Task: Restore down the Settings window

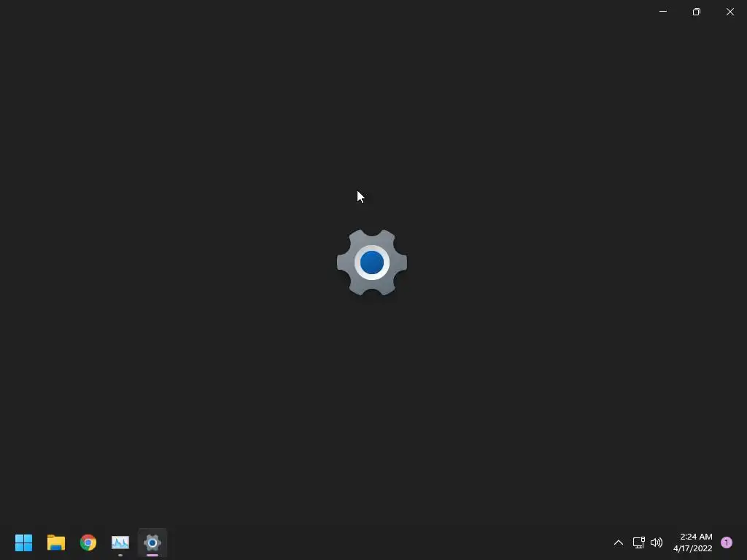Action: 697,12
